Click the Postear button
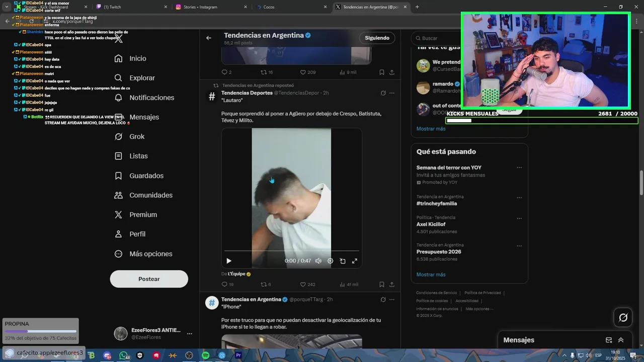The width and height of the screenshot is (644, 362). (149, 279)
